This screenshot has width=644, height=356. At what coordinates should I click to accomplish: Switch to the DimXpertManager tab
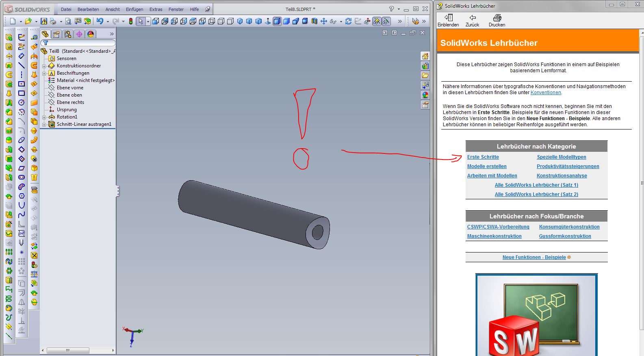tap(79, 34)
